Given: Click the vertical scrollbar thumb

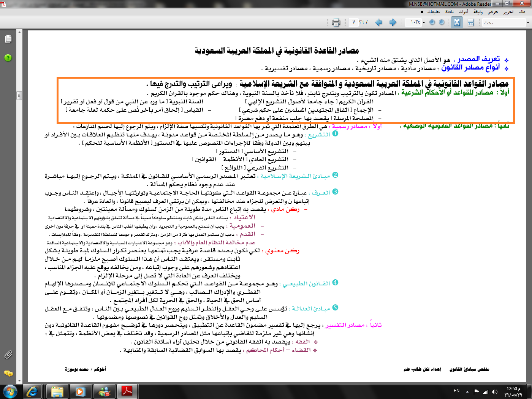Looking at the screenshot, I should click(19, 95).
